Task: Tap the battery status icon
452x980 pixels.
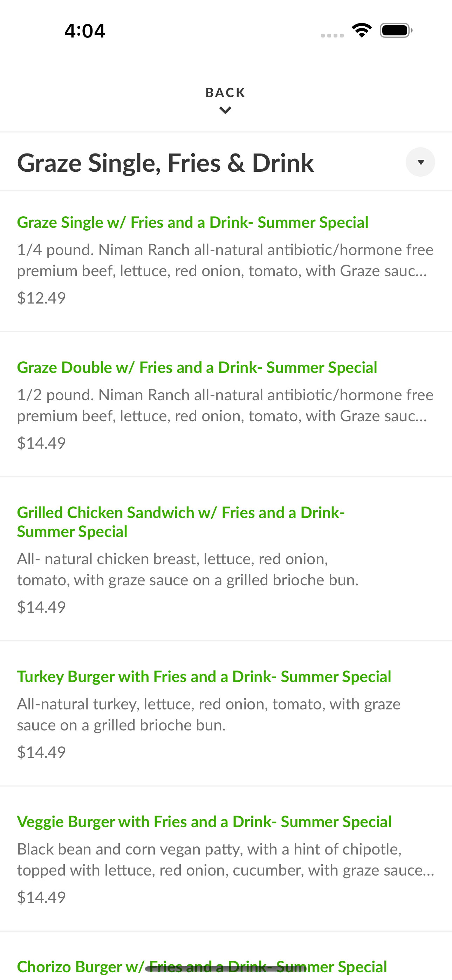Action: [x=396, y=30]
